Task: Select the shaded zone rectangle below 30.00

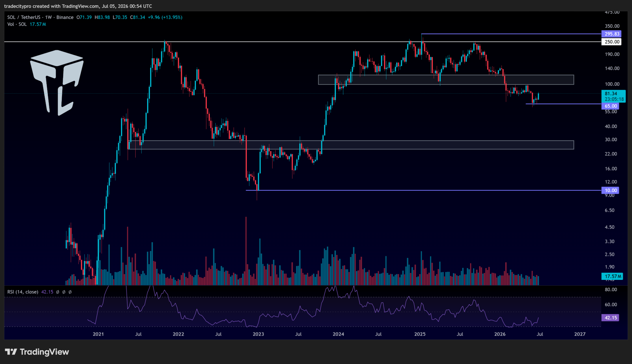Action: click(x=351, y=145)
